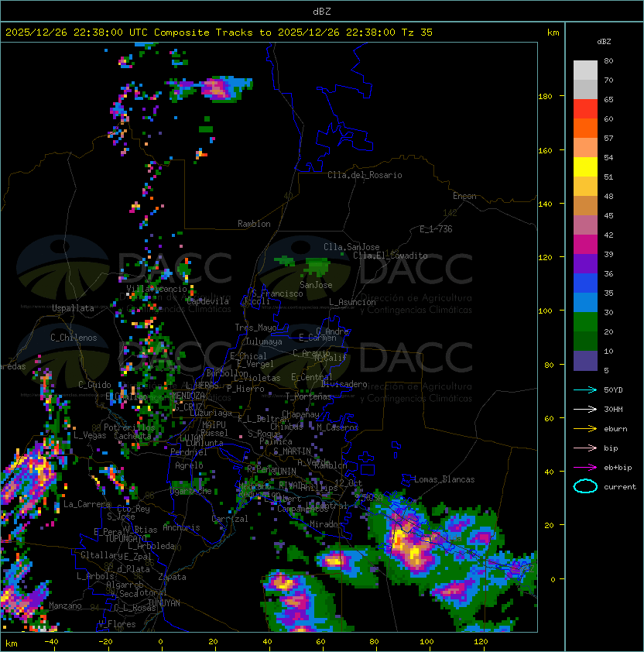Click the 'Chapanay' map label
Image resolution: width=644 pixels, height=652 pixels.
pos(300,414)
